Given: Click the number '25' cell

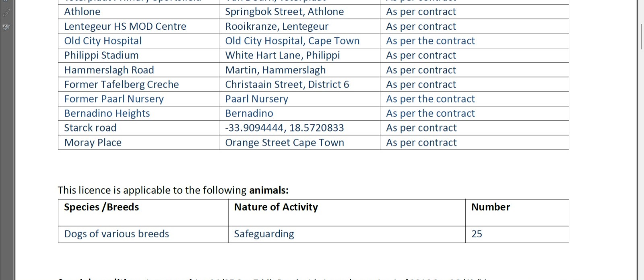Looking at the screenshot, I should click(517, 234).
